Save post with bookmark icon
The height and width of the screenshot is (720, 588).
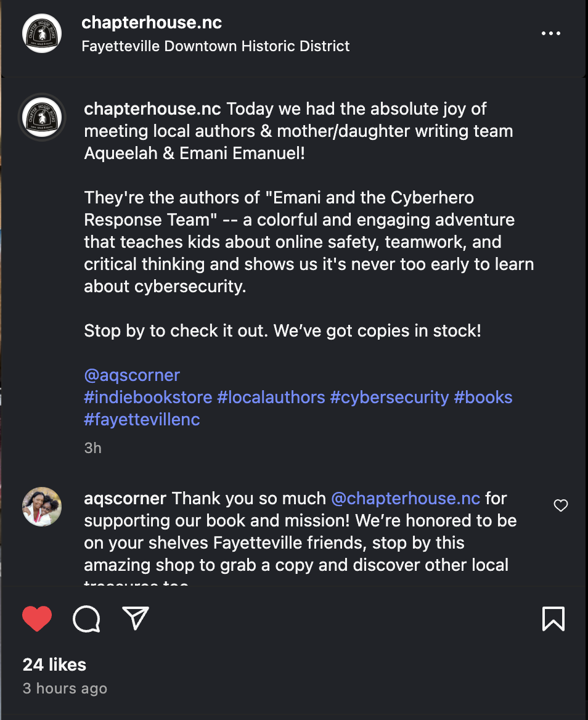[x=553, y=618]
